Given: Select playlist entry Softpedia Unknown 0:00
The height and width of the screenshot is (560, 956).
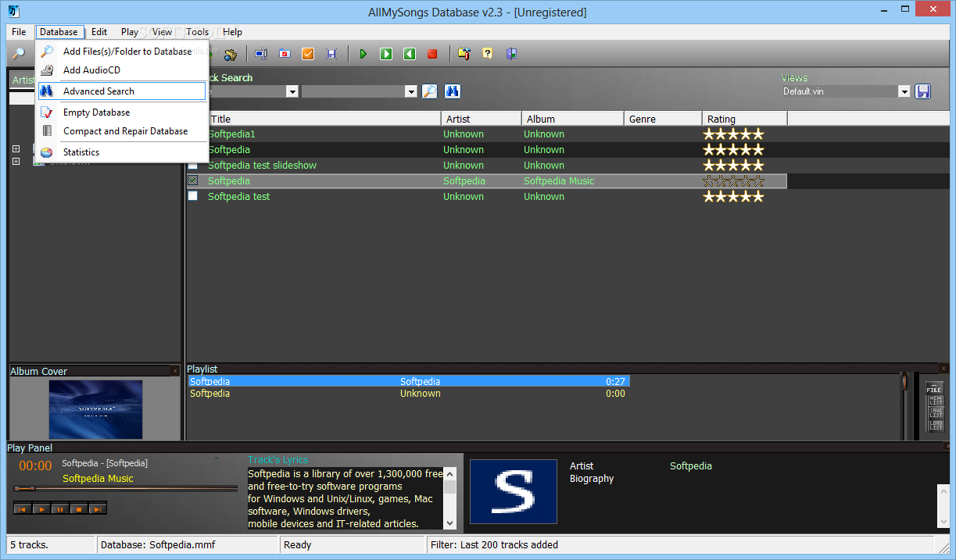Looking at the screenshot, I should click(408, 394).
